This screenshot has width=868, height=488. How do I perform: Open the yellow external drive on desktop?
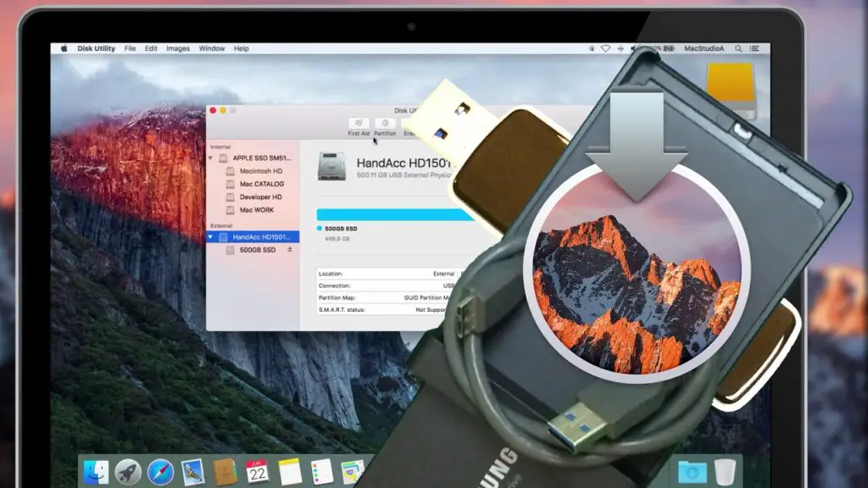[x=731, y=90]
